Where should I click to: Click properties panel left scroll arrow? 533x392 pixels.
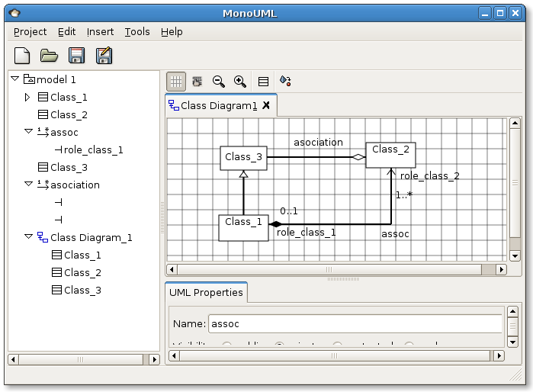click(174, 355)
